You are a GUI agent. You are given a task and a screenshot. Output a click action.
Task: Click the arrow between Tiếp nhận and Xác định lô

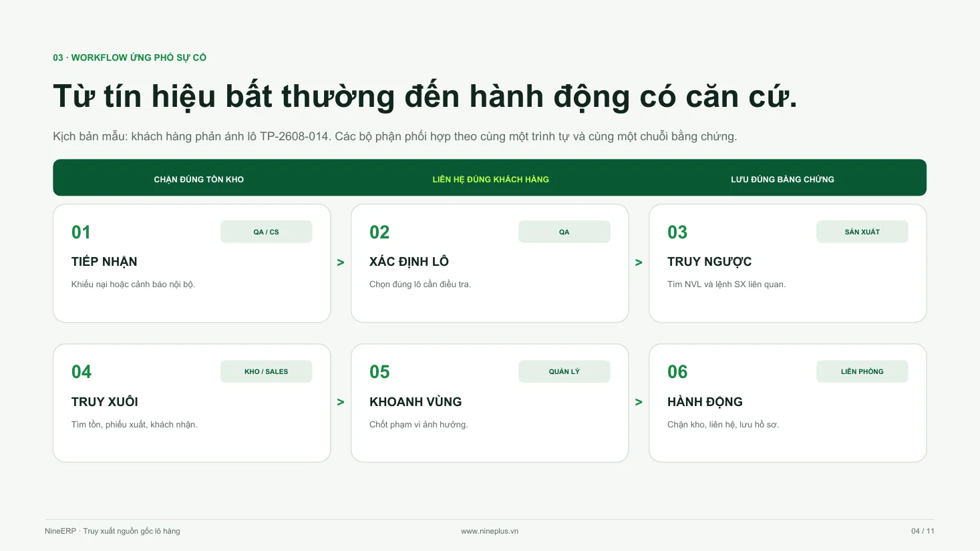pyautogui.click(x=341, y=263)
